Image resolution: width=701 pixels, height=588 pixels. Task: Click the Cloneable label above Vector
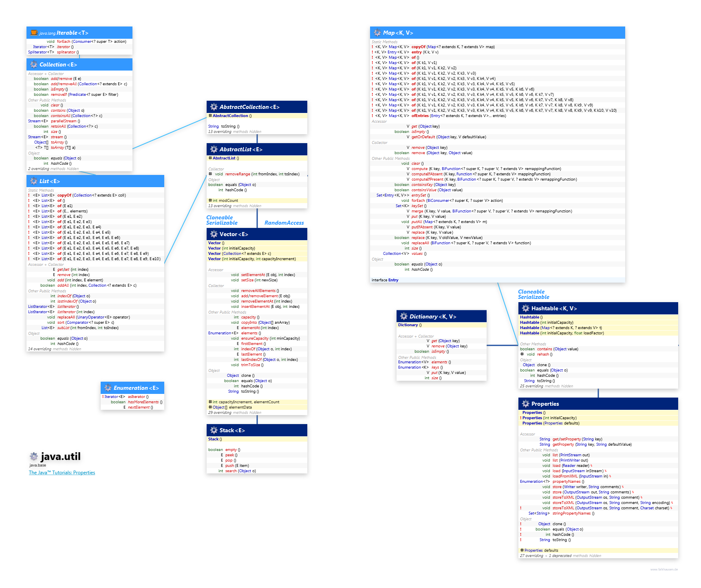(x=219, y=217)
